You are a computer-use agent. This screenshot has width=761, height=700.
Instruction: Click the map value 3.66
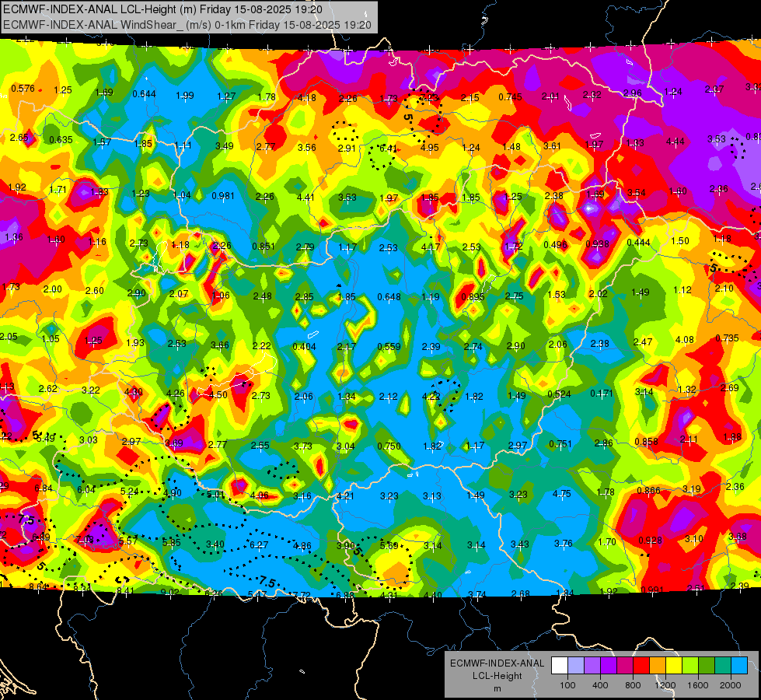pyautogui.click(x=220, y=345)
